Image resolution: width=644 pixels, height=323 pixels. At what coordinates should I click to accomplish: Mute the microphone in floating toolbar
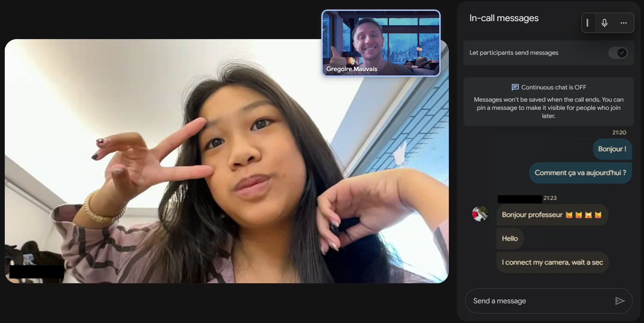coord(604,23)
